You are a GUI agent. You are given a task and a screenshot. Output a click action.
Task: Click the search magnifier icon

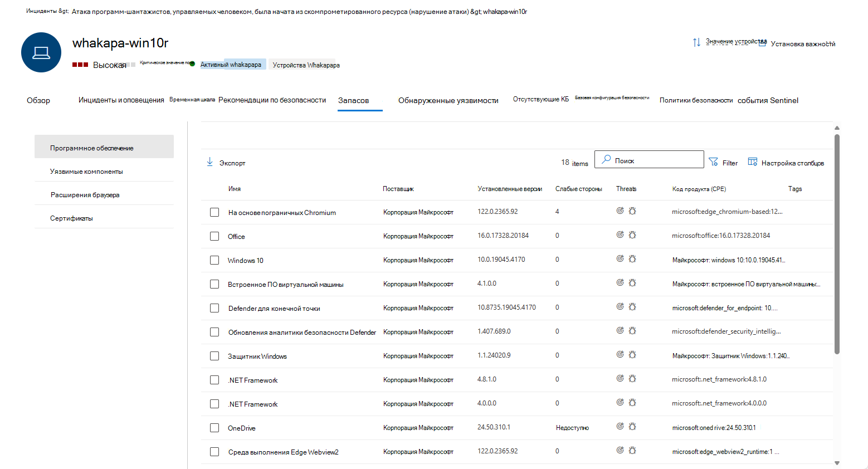606,159
